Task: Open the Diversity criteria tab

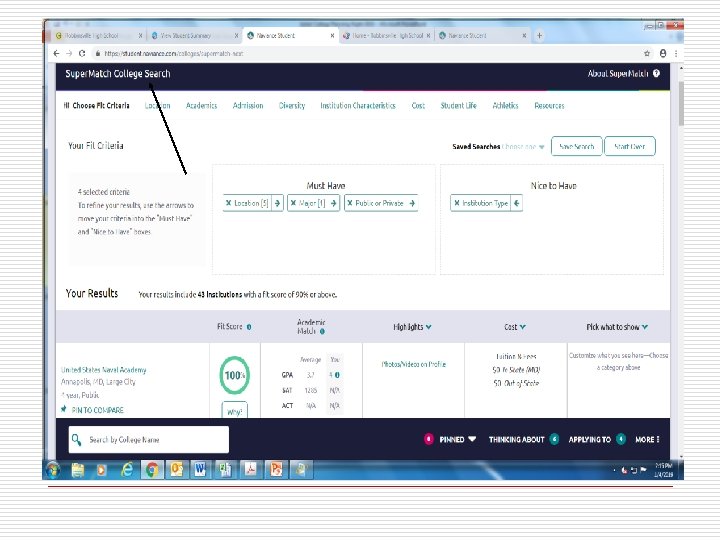Action: click(x=292, y=106)
